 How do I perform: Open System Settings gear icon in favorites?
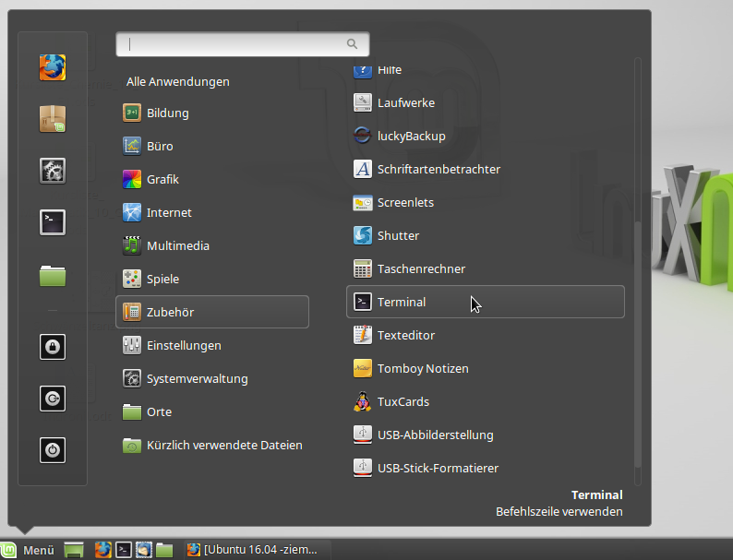coord(53,171)
